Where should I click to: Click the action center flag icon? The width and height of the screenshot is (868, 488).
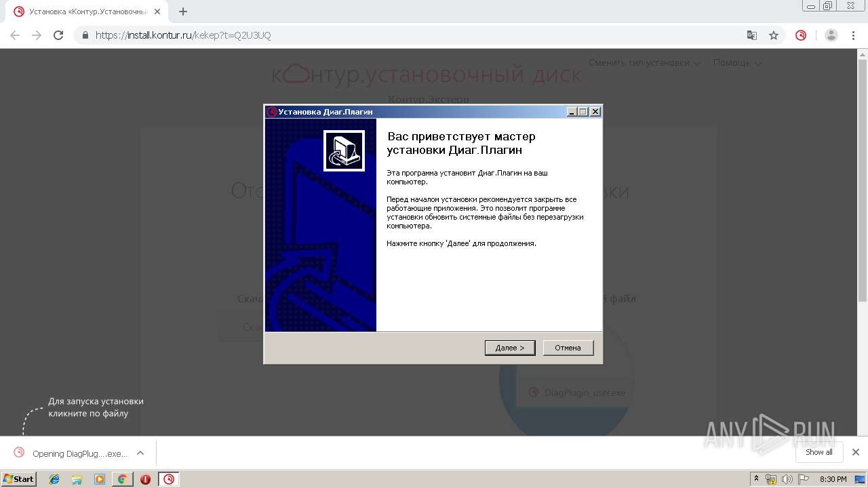803,479
